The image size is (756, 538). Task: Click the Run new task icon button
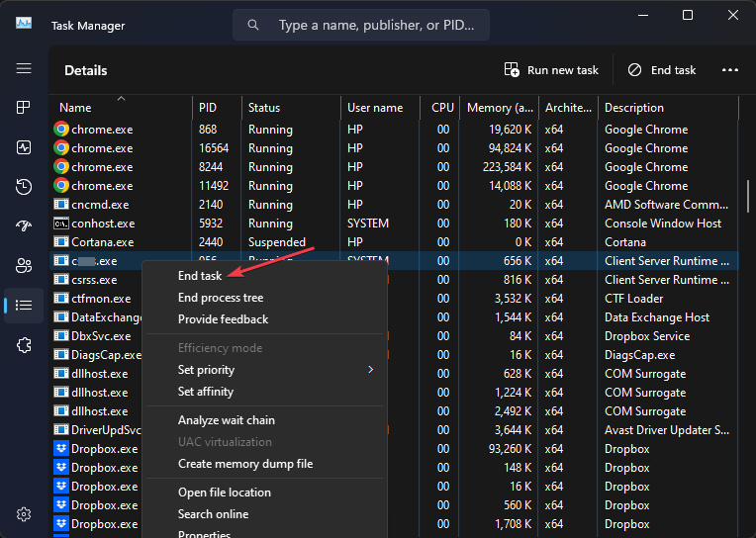551,70
